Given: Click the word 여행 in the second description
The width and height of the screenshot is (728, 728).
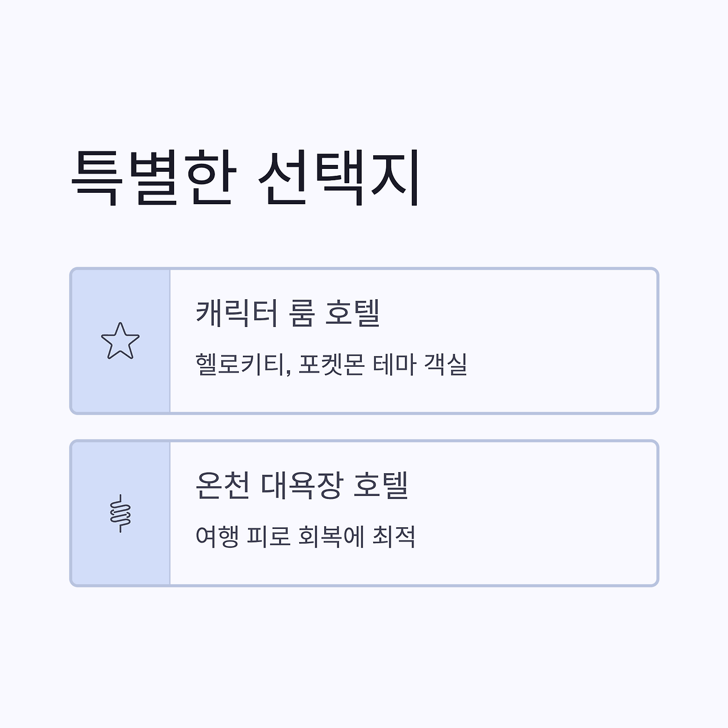Looking at the screenshot, I should [x=217, y=536].
